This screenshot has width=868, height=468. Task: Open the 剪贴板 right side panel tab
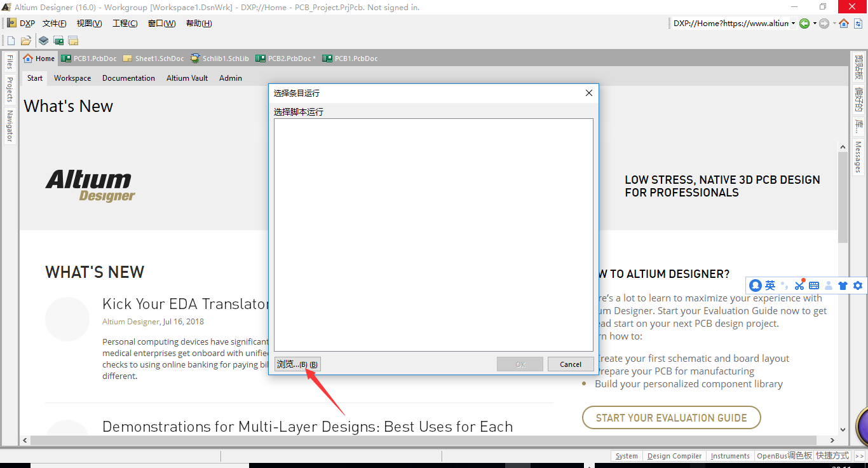[858, 67]
